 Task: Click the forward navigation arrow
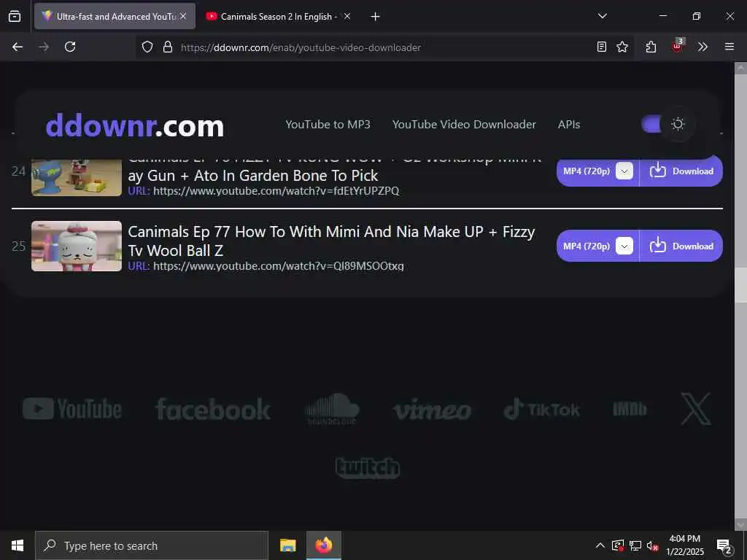coord(44,47)
